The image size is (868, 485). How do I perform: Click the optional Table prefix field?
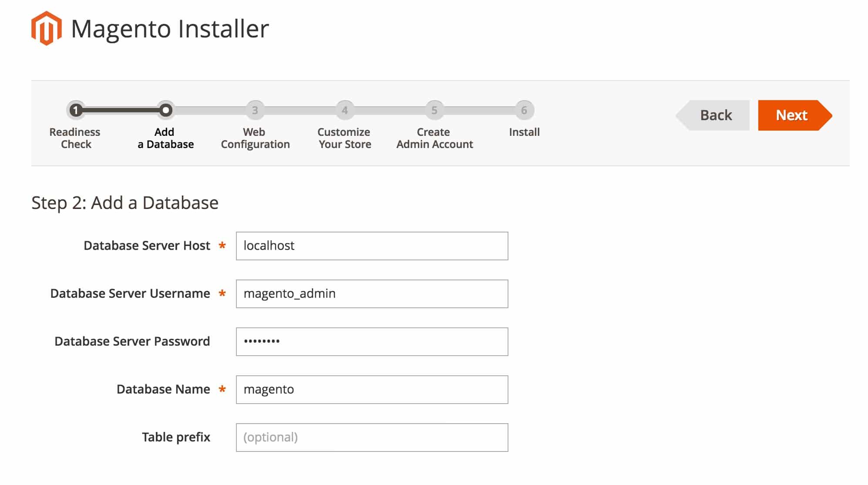point(371,437)
